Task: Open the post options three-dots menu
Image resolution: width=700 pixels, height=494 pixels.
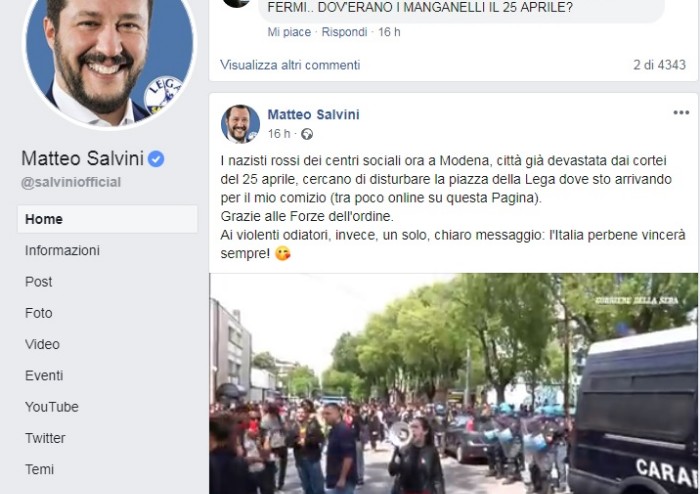Action: (x=681, y=112)
